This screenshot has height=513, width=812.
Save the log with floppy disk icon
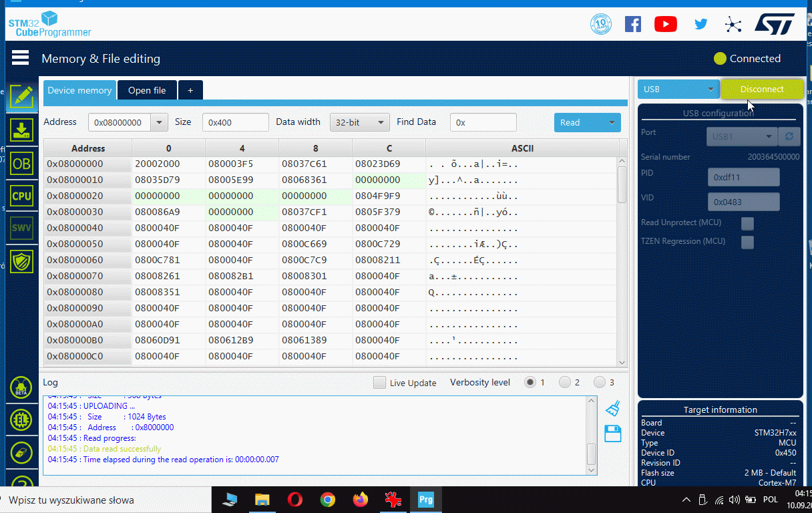[x=613, y=434]
